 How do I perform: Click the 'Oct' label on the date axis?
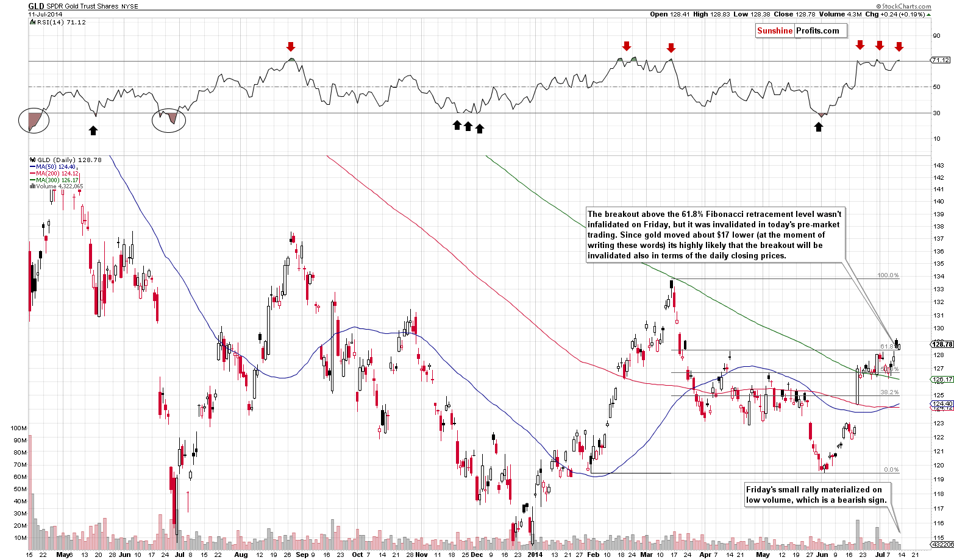click(x=358, y=555)
